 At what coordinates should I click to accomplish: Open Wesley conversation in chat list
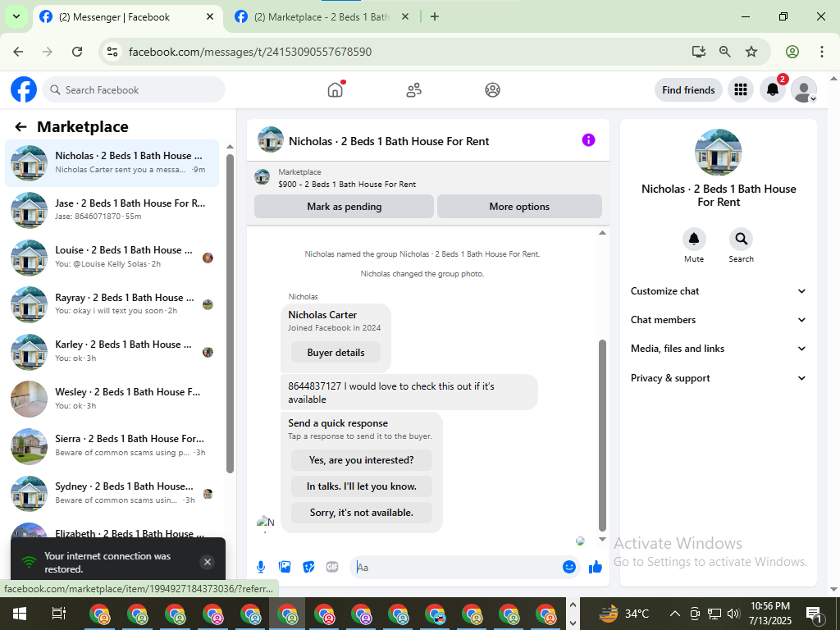112,399
